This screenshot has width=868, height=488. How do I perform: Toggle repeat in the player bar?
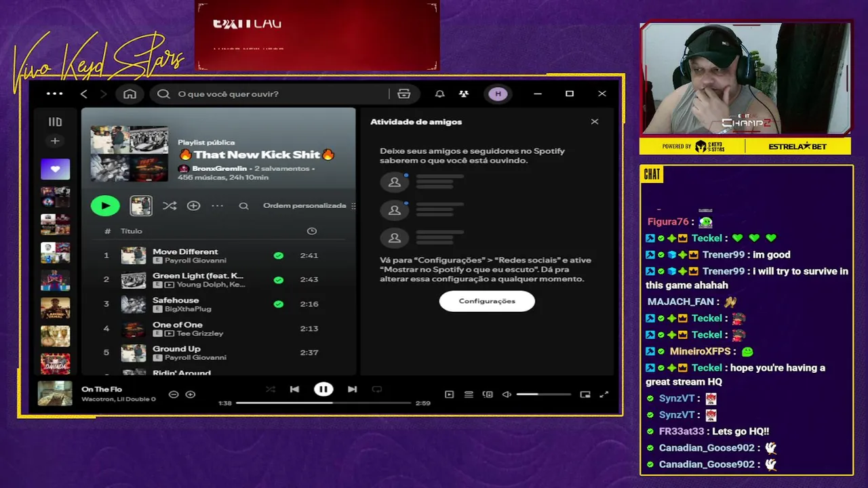pyautogui.click(x=377, y=389)
